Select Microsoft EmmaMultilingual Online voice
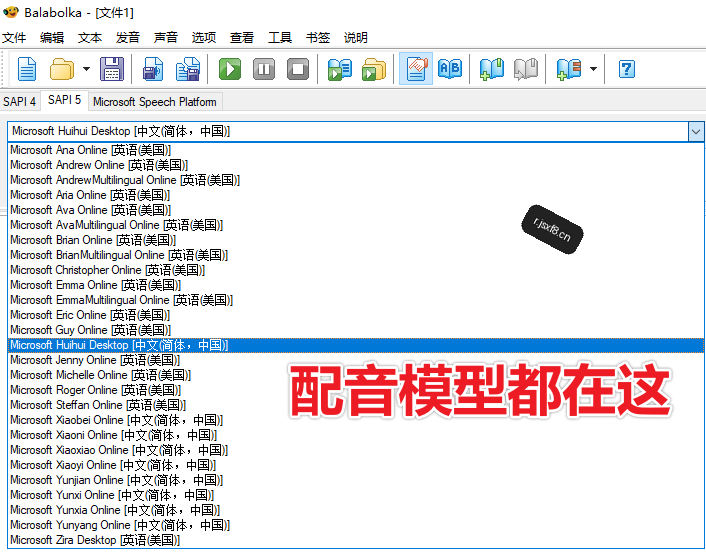 pyautogui.click(x=356, y=300)
